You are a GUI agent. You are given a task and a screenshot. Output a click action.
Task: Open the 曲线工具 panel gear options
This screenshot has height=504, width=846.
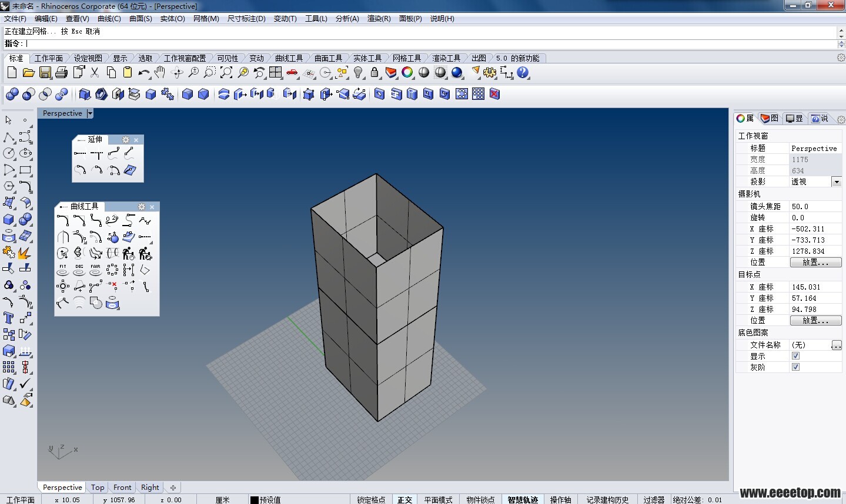[141, 207]
